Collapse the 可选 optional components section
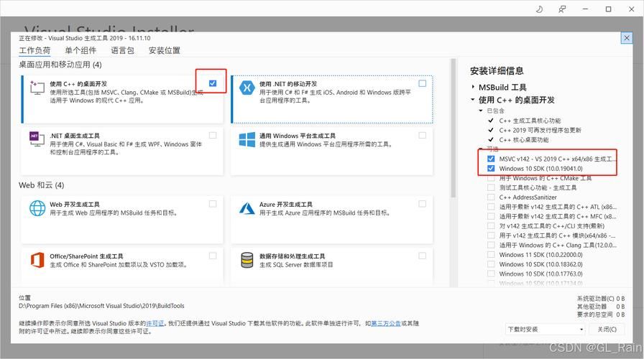Viewport: 644px width, 359px height. [481, 149]
